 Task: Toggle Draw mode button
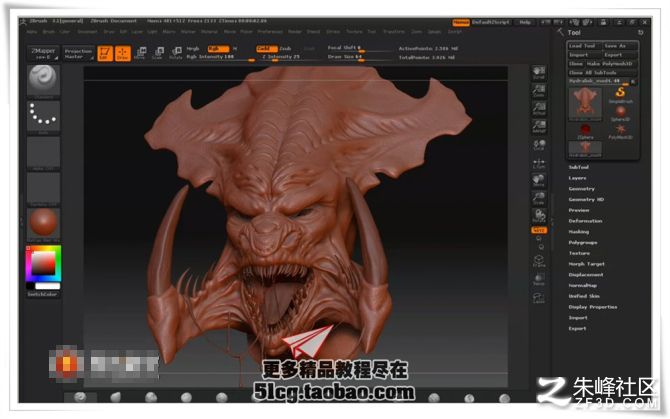click(x=123, y=53)
